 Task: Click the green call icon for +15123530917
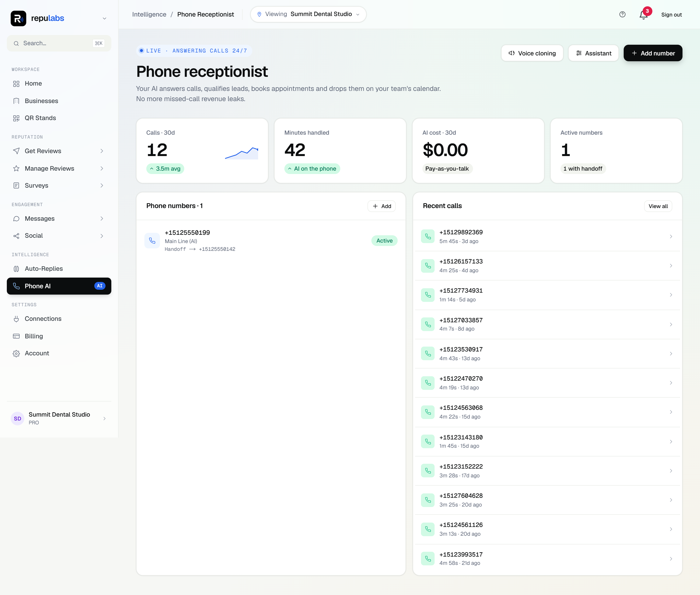[x=428, y=353]
